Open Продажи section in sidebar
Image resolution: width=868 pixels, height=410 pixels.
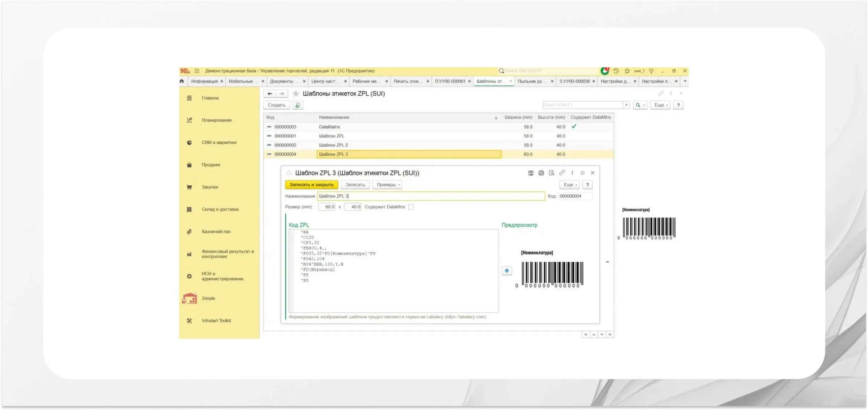(x=211, y=165)
